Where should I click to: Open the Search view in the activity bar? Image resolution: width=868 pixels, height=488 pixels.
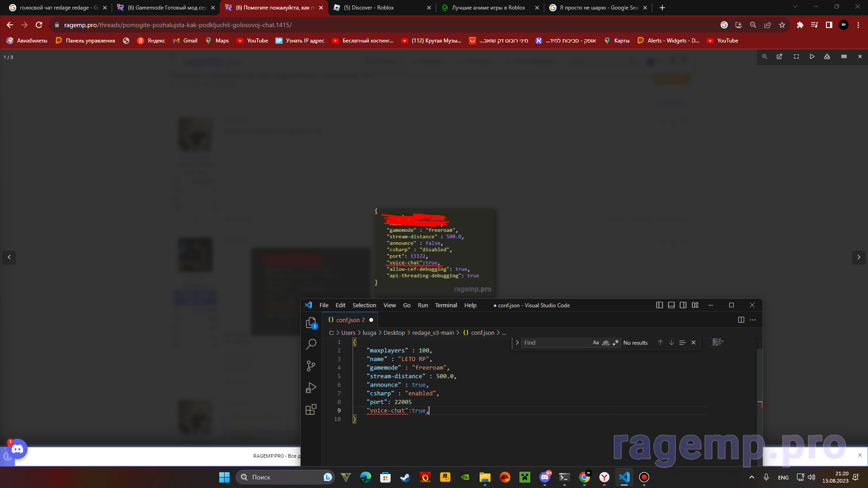click(311, 344)
